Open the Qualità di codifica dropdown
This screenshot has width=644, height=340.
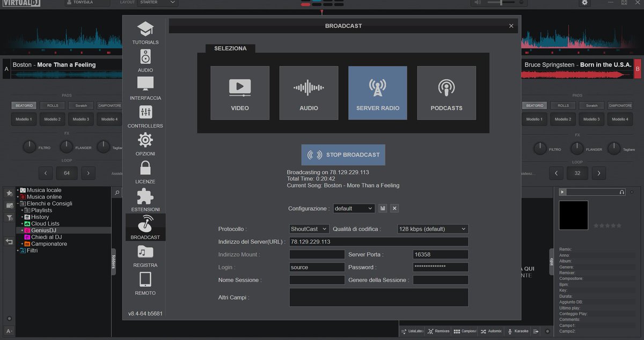[x=433, y=229]
